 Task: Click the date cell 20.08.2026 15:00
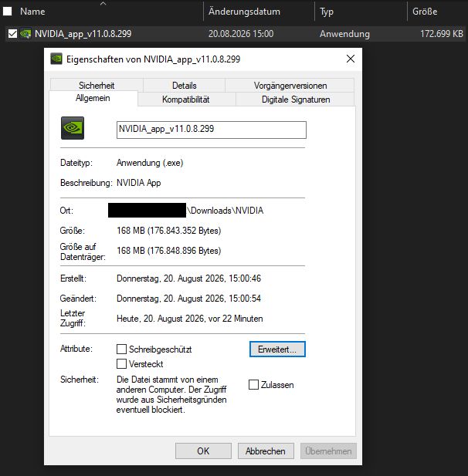tap(241, 34)
